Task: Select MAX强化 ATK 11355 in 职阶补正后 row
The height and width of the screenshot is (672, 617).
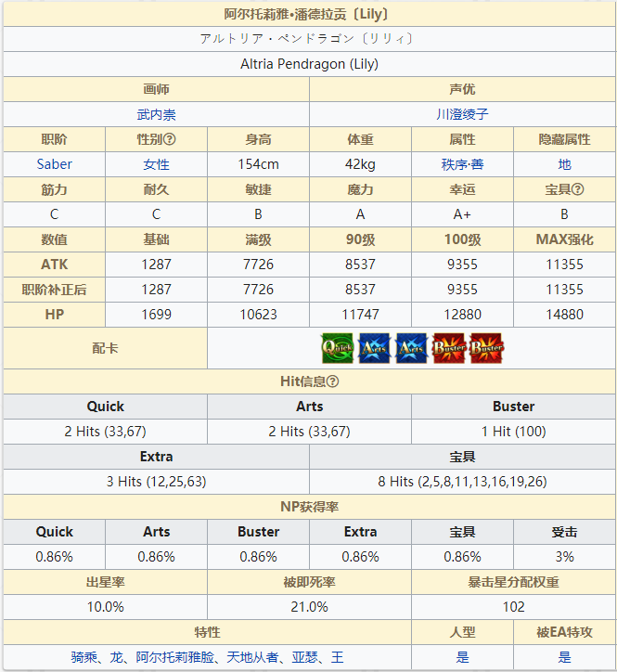Action: tap(564, 290)
